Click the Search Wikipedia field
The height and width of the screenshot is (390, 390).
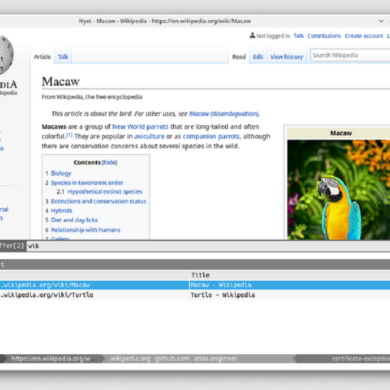click(x=350, y=55)
